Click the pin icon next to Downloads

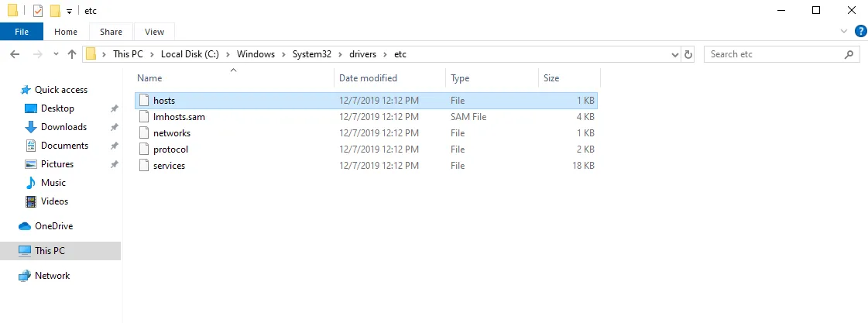[114, 127]
